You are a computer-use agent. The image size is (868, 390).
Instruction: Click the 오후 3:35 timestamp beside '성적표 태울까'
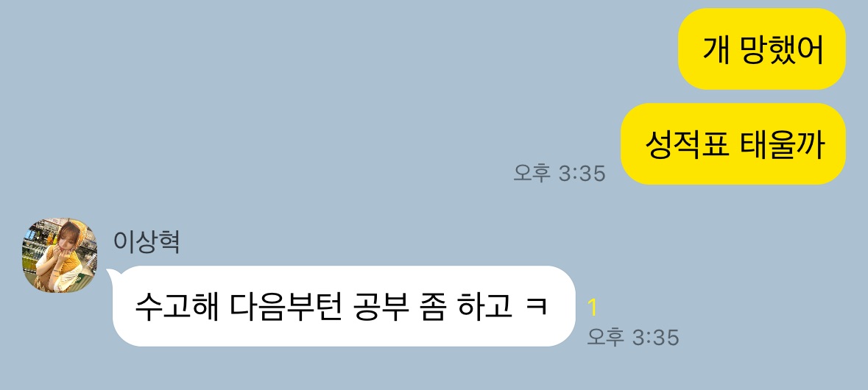(x=559, y=173)
